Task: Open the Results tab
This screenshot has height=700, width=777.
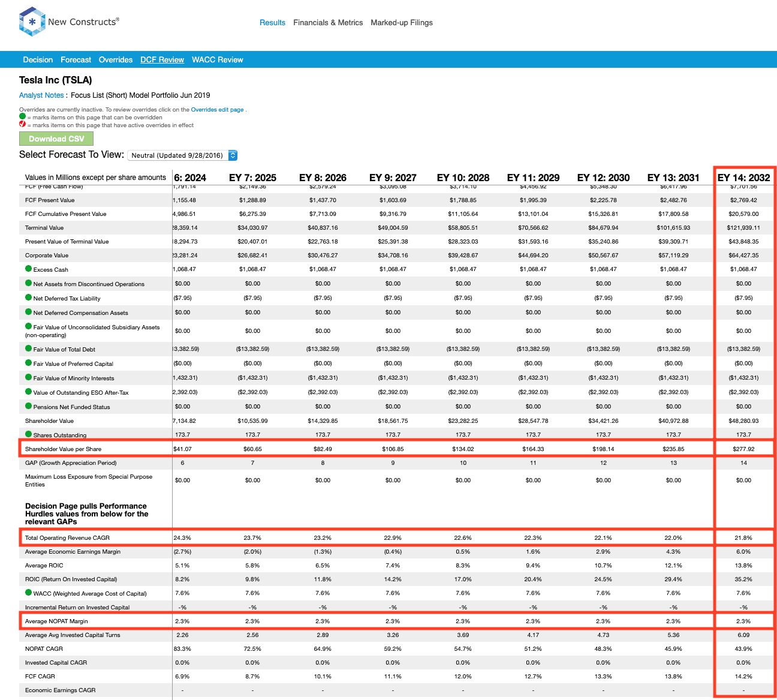Action: pos(272,23)
